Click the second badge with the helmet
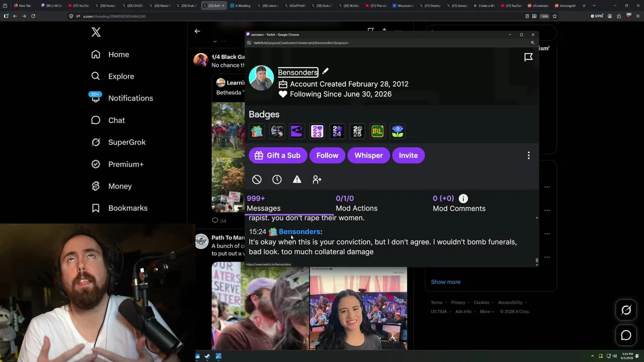This screenshot has width=644, height=362. point(277,131)
